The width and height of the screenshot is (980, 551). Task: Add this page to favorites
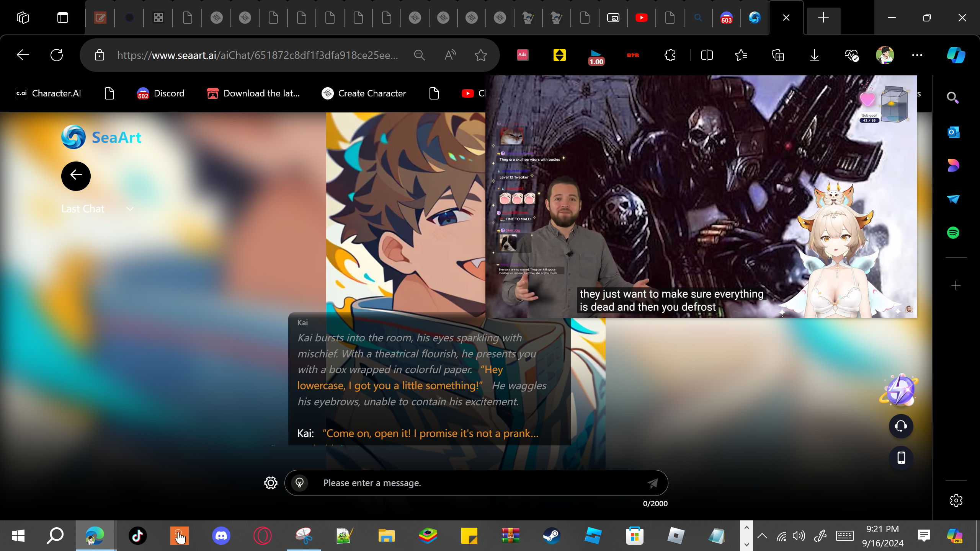coord(481,55)
